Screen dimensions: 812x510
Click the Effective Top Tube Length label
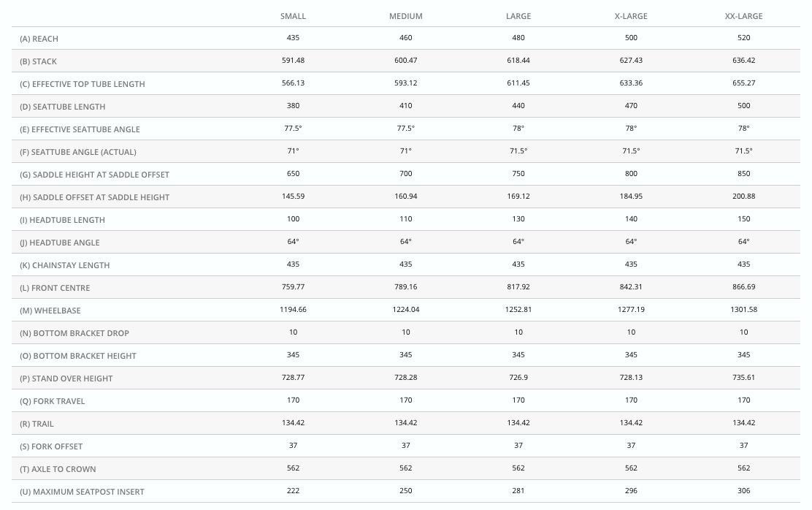coord(82,84)
